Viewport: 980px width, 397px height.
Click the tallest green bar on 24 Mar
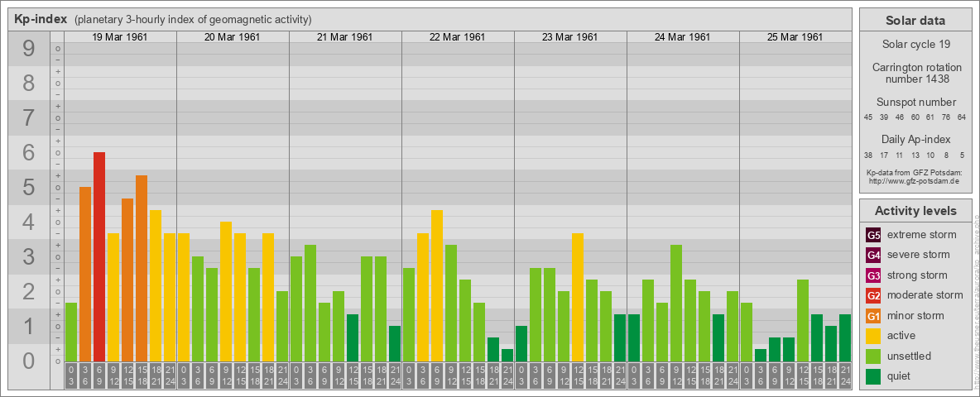[x=676, y=304]
